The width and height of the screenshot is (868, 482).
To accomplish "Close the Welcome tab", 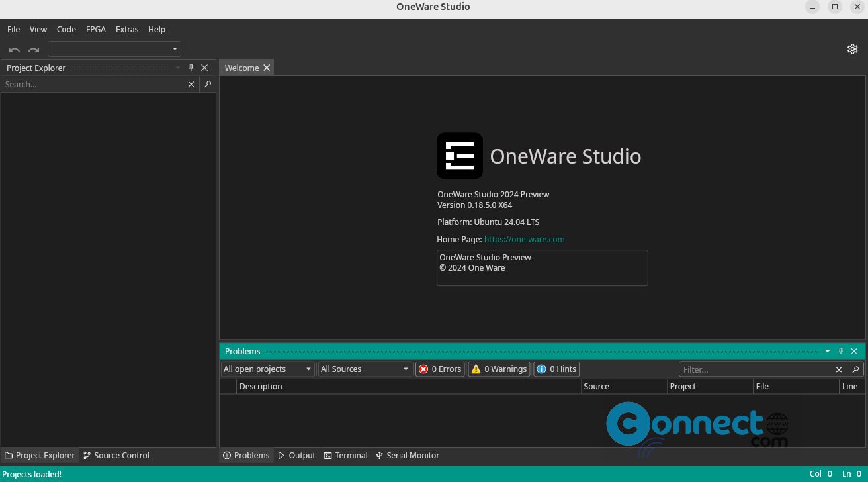I will [x=267, y=68].
